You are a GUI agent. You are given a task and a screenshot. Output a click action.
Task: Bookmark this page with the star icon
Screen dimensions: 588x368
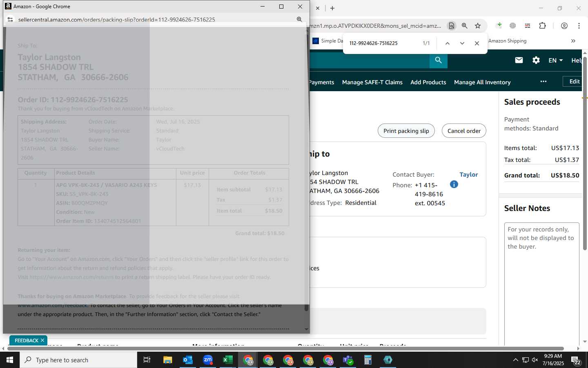(478, 26)
